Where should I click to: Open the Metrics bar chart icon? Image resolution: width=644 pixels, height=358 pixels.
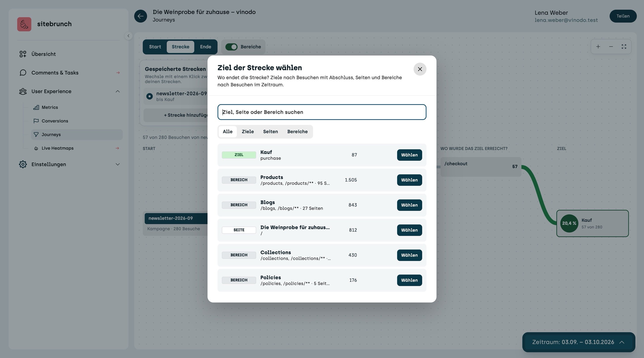[36, 107]
